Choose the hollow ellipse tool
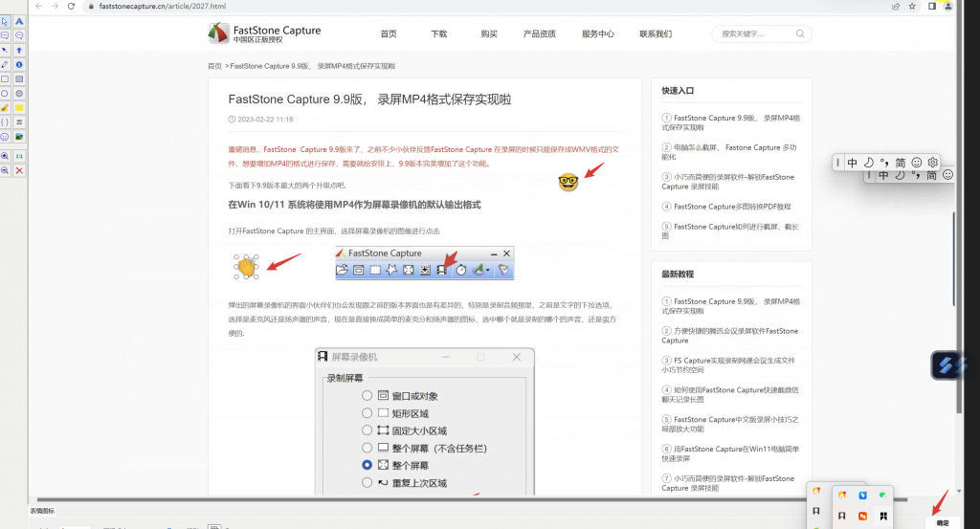Image resolution: width=980 pixels, height=529 pixels. [x=5, y=94]
